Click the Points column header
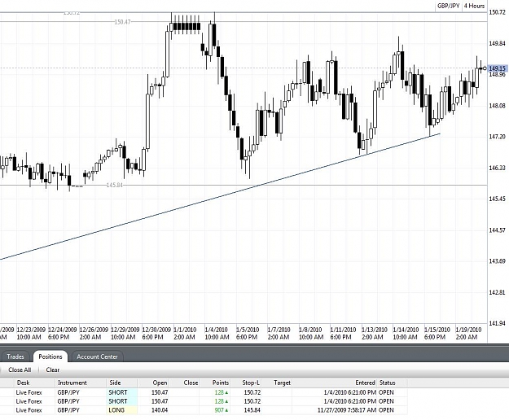 click(x=221, y=383)
